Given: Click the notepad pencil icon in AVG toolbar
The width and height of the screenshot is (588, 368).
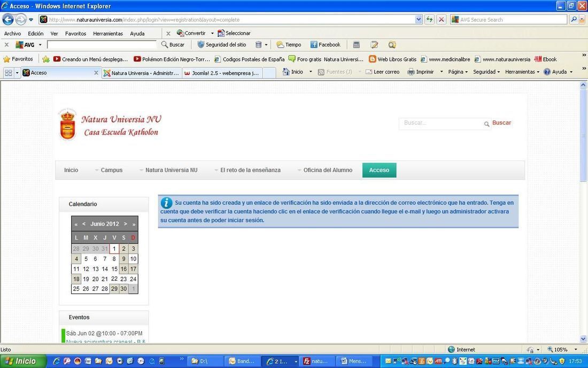Looking at the screenshot, I should pyautogui.click(x=374, y=44).
